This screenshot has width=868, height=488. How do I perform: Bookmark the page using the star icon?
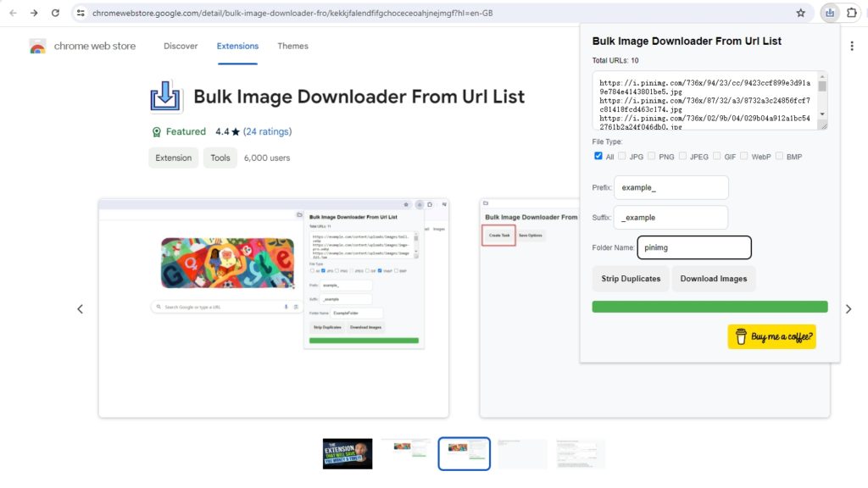pos(800,13)
